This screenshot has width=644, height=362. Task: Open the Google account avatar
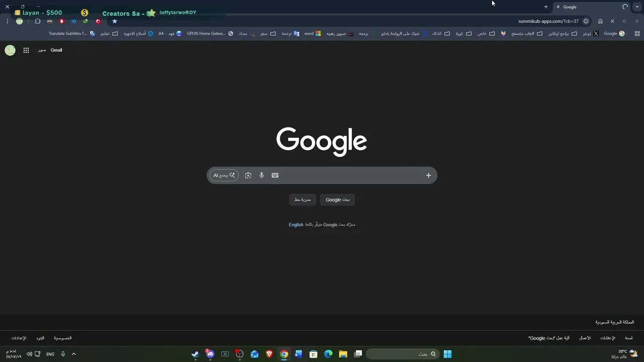(10, 50)
